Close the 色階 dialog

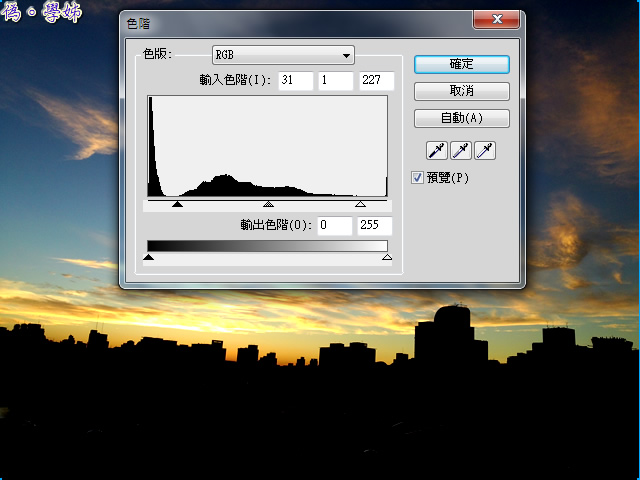[x=496, y=19]
